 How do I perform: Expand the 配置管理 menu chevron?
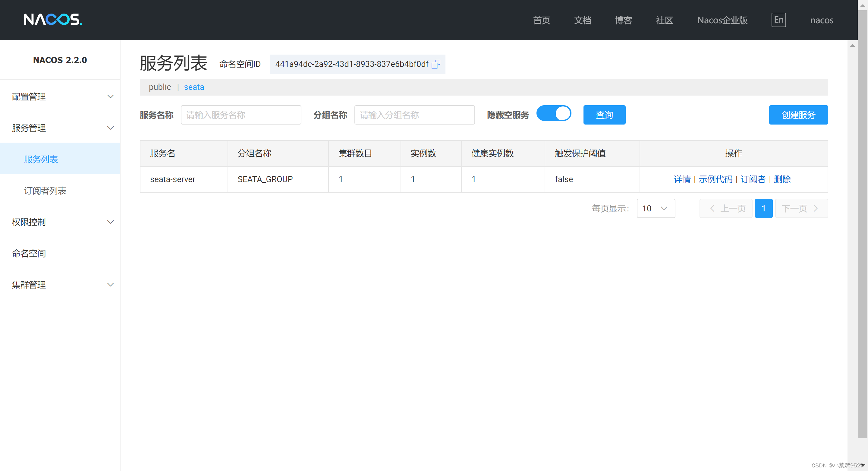coord(110,97)
